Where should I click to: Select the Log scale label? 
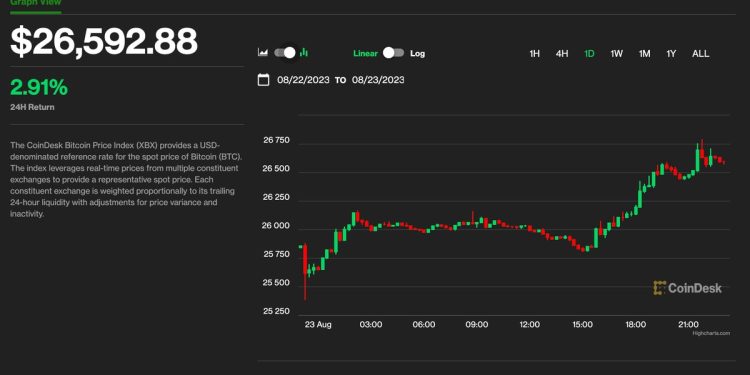pos(418,54)
